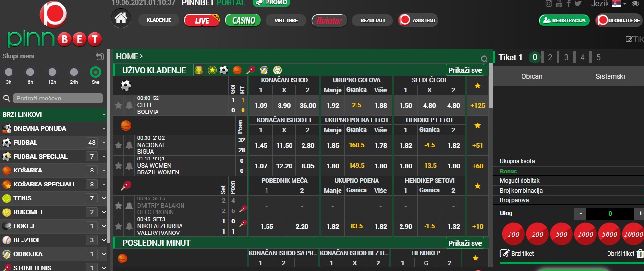
Task: Click the Pretraži mečeve search field
Action: coord(58,98)
